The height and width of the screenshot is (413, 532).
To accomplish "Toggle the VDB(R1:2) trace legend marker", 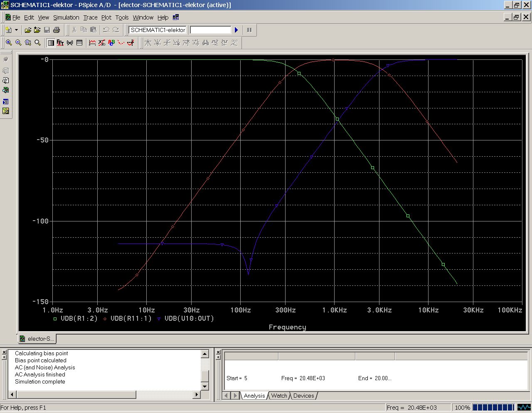I will tap(55, 319).
